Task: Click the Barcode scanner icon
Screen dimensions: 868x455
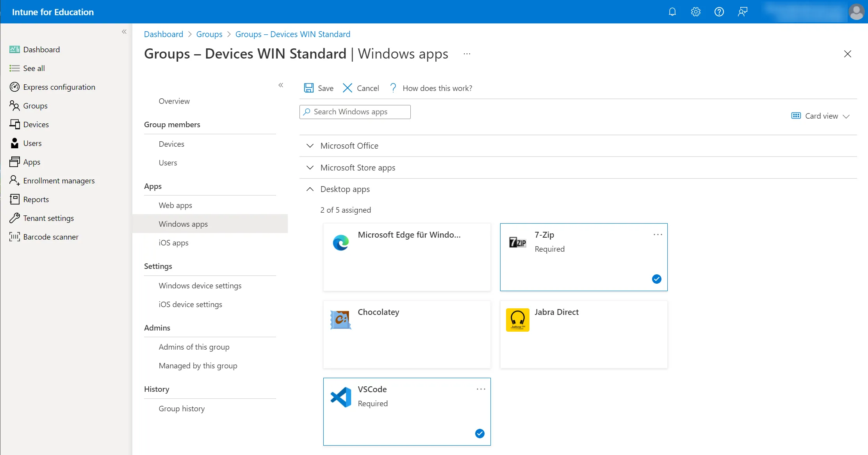Action: [x=14, y=237]
